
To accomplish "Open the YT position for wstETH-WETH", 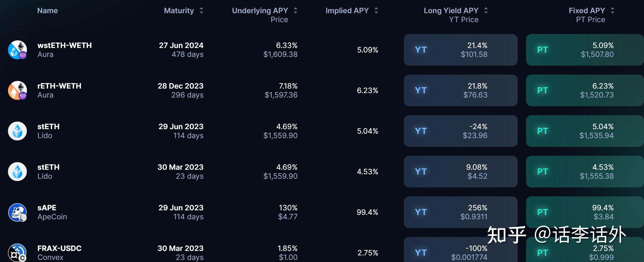I will (461, 50).
